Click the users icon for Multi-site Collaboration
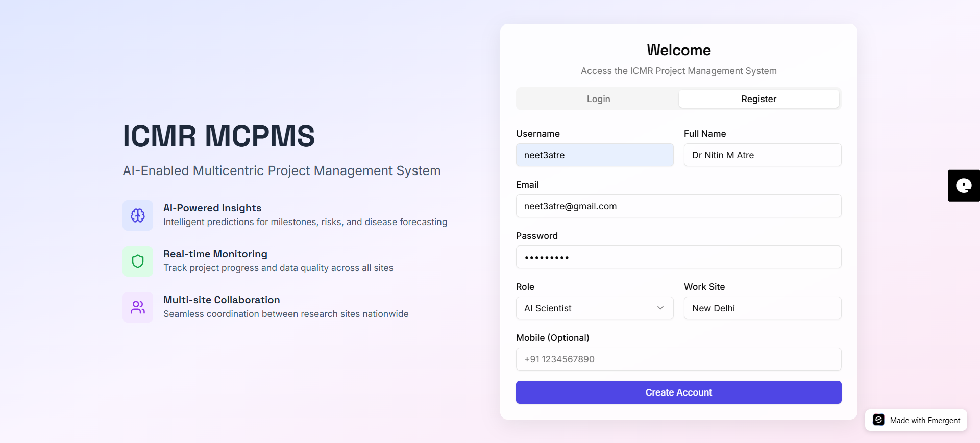The width and height of the screenshot is (980, 443). pyautogui.click(x=138, y=307)
